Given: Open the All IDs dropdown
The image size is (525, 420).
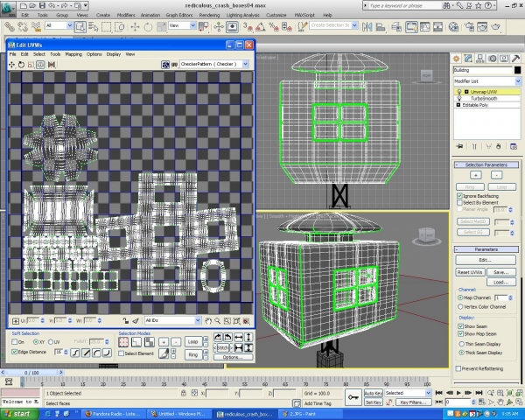Looking at the screenshot, I should point(172,320).
